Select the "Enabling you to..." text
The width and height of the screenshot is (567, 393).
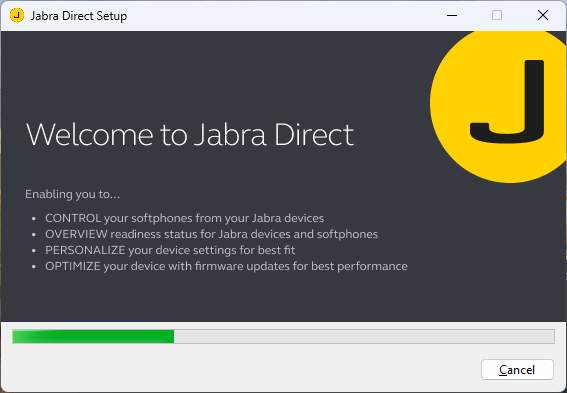coord(72,194)
